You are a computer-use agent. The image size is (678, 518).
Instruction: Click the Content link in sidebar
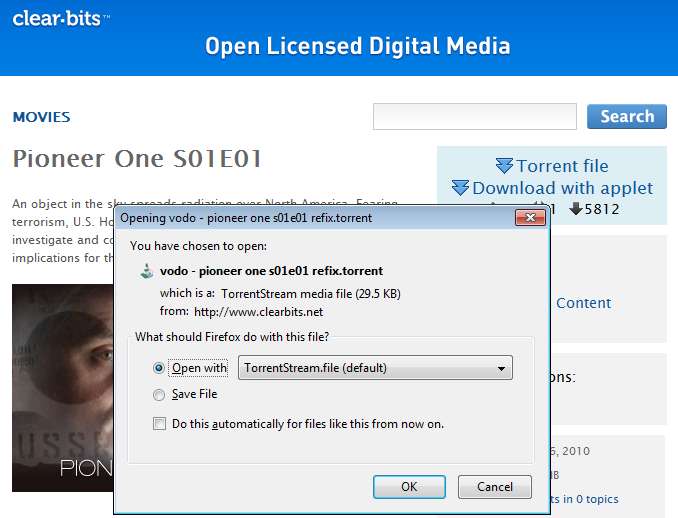(x=583, y=303)
